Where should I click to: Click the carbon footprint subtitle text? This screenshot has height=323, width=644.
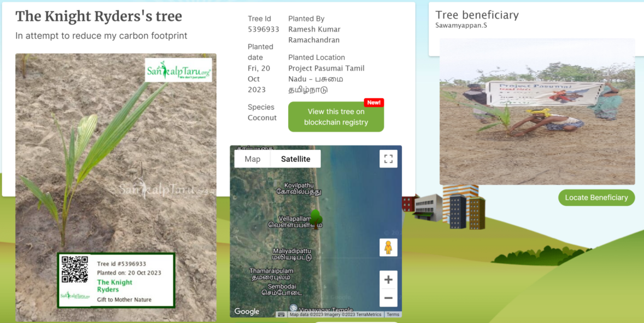(x=101, y=36)
